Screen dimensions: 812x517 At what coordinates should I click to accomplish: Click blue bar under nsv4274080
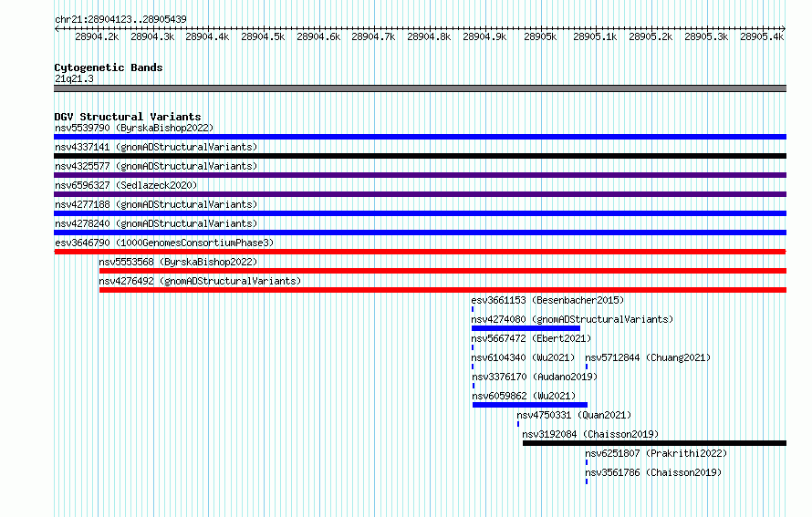(526, 328)
